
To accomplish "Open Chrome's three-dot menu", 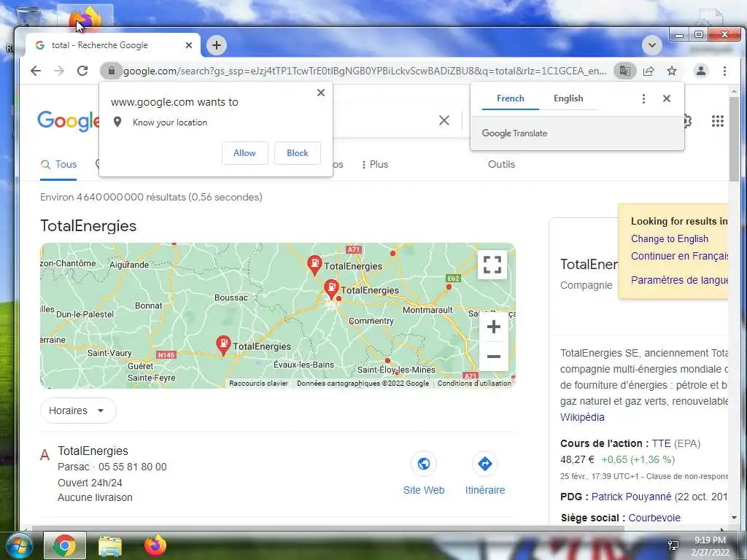I will [724, 71].
